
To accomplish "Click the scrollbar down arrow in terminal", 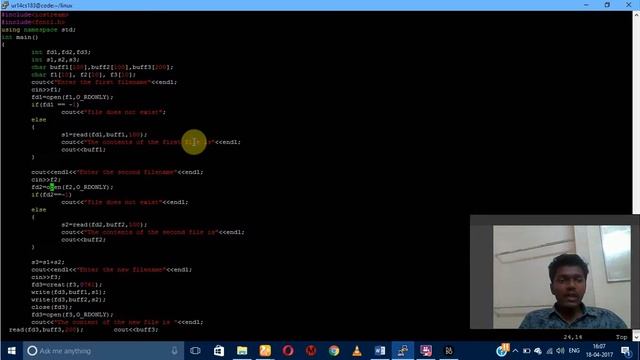I will point(636,337).
